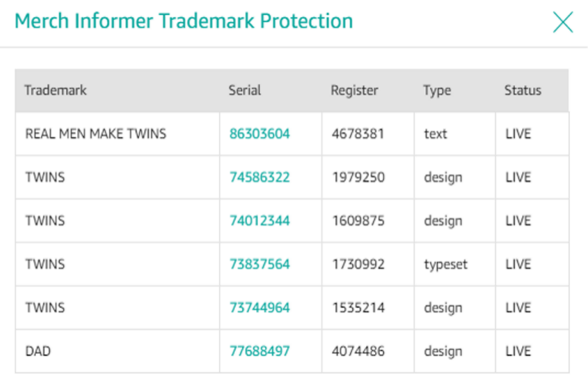Click register number 1730992
This screenshot has width=588, height=388.
358,264
